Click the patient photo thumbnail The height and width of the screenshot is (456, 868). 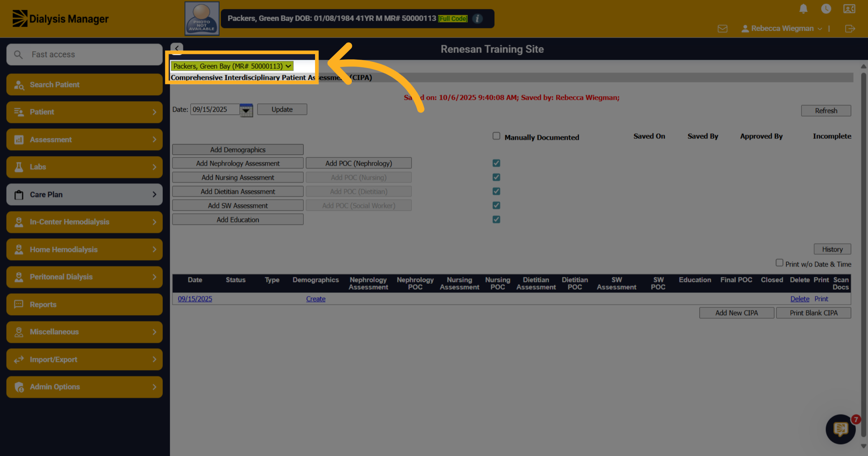pyautogui.click(x=202, y=18)
